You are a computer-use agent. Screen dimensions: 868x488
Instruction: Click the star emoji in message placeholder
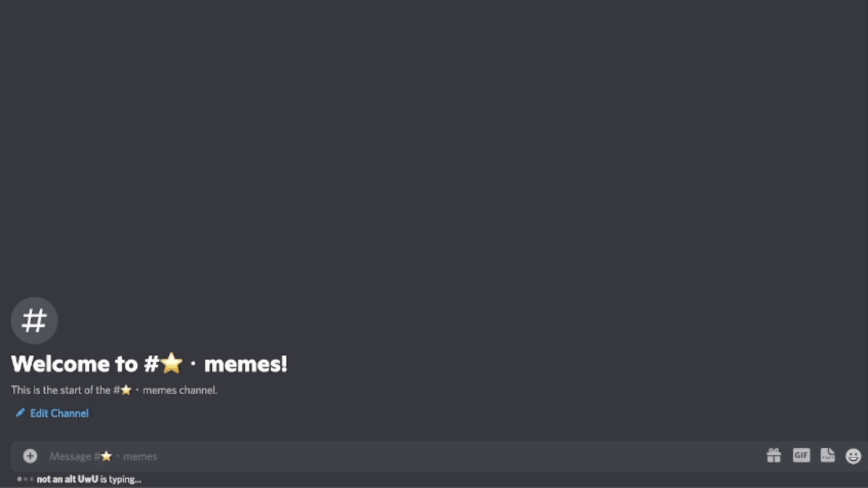point(106,456)
